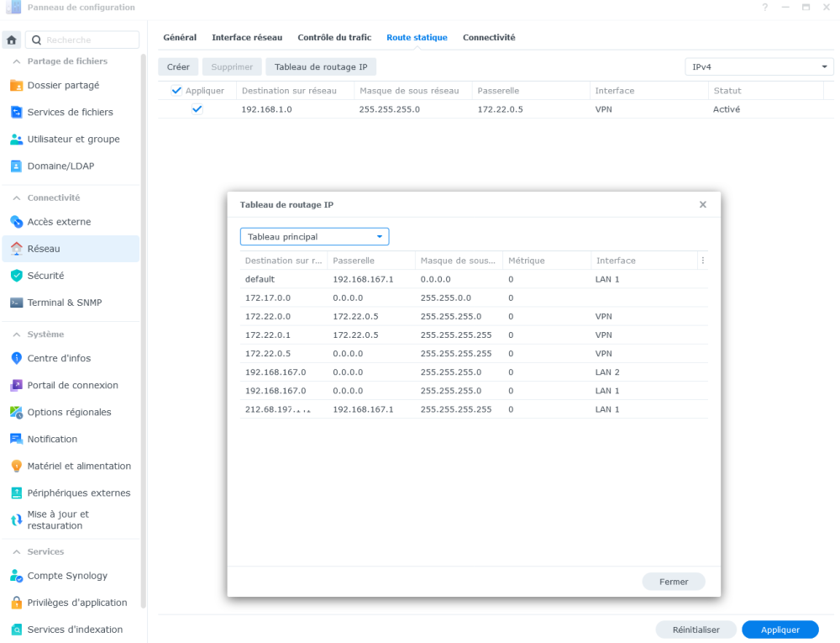840x643 pixels.
Task: Collapse the Connectivité sidebar section
Action: (18, 198)
